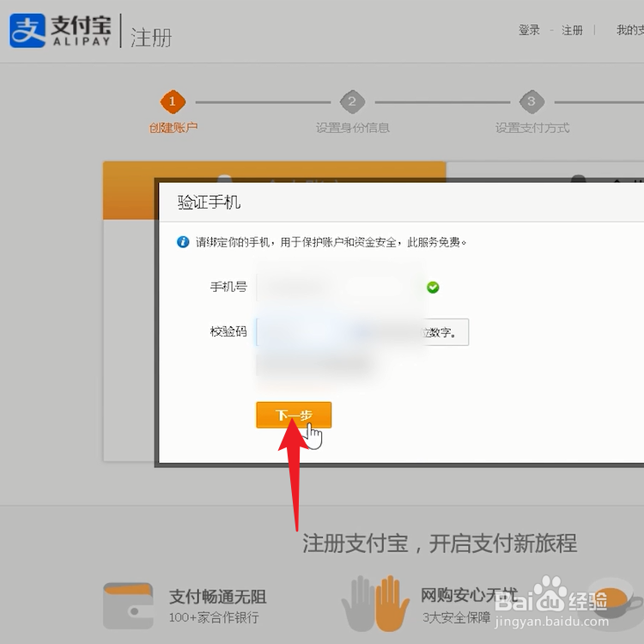The height and width of the screenshot is (644, 644).
Task: Click the 下一步 next button
Action: click(x=294, y=415)
